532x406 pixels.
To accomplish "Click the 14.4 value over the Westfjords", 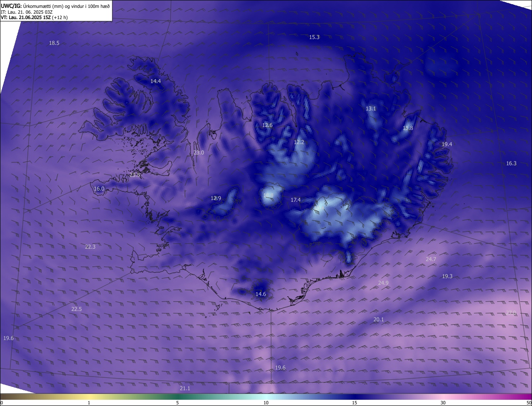I will 155,81.
